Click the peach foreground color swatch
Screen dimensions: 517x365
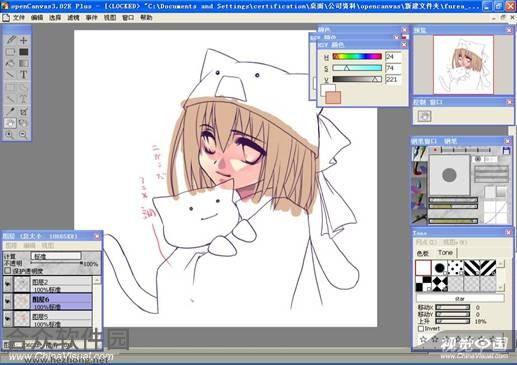coord(333,98)
